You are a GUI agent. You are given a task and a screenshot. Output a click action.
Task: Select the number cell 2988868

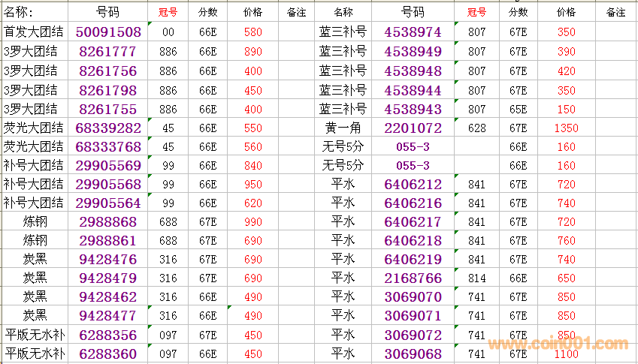108,222
